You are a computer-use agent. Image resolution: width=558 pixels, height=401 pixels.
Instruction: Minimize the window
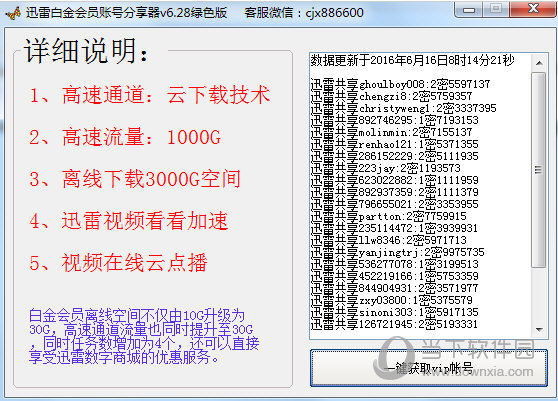tap(469, 9)
